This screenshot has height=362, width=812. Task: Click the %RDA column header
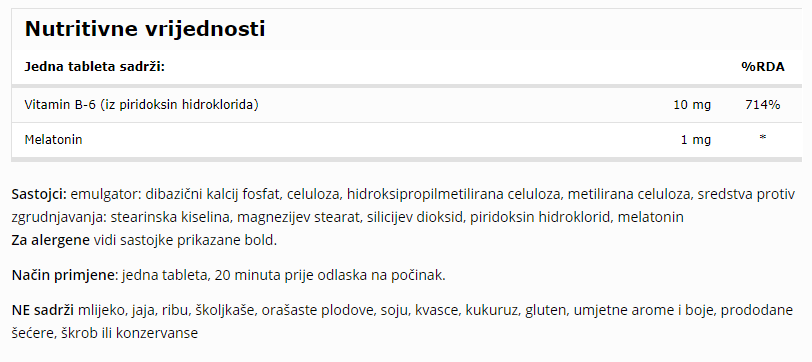(x=763, y=67)
